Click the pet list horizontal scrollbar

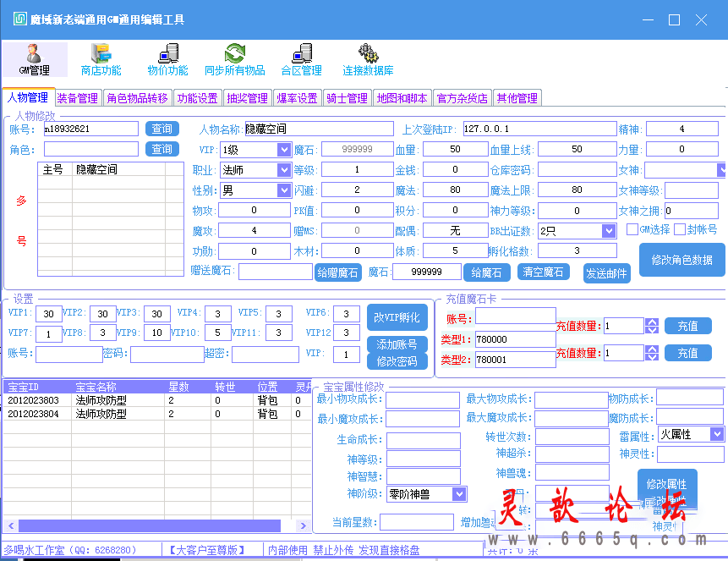pos(150,525)
